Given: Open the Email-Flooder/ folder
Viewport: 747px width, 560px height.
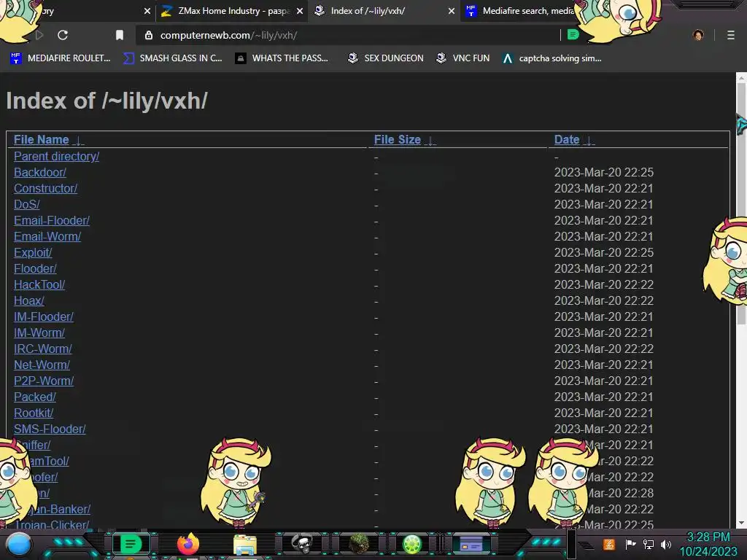Looking at the screenshot, I should 52,220.
